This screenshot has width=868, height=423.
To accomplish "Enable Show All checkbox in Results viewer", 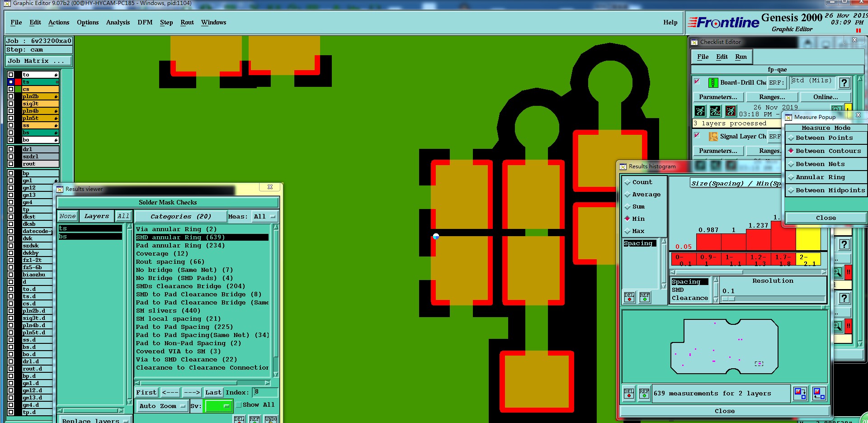I will tap(239, 405).
